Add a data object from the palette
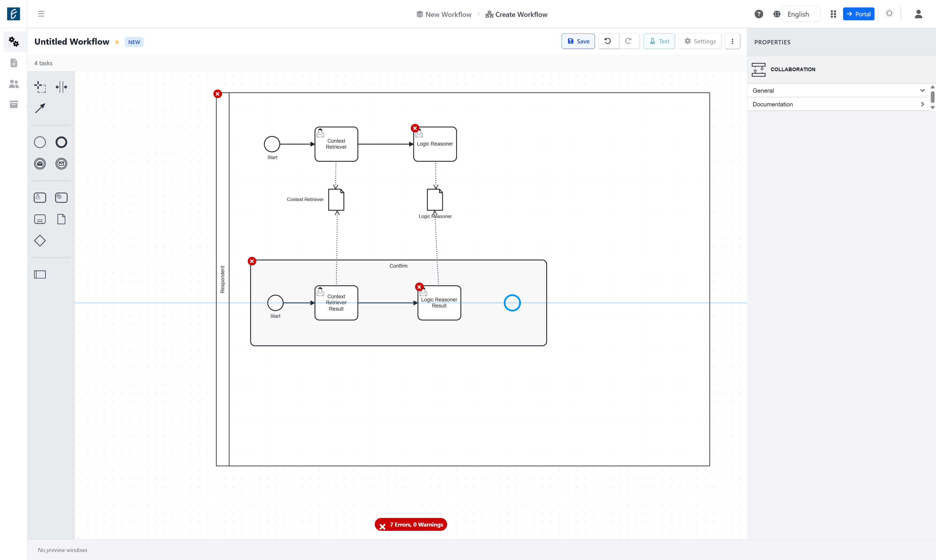 [x=61, y=219]
